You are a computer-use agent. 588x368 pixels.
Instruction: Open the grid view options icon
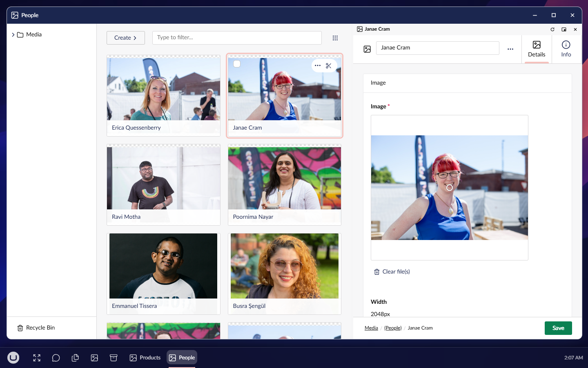tap(335, 38)
